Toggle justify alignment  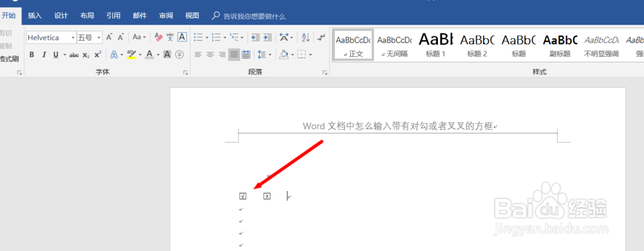click(x=234, y=54)
